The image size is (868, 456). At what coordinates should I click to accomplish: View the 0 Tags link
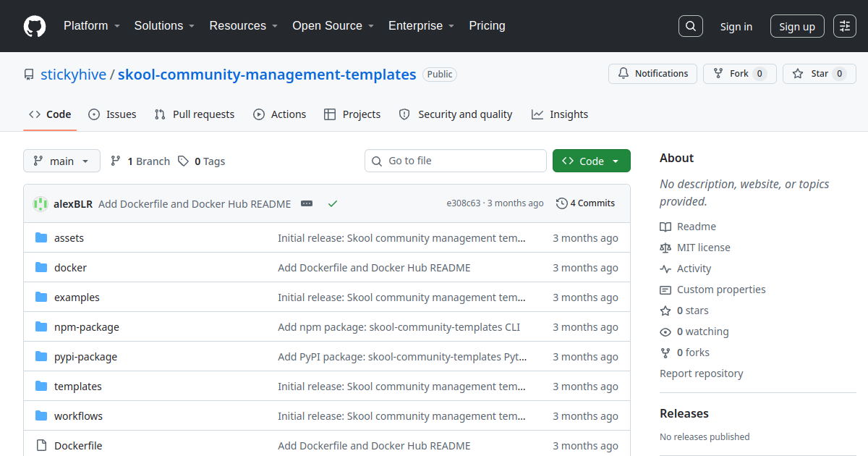tap(202, 161)
